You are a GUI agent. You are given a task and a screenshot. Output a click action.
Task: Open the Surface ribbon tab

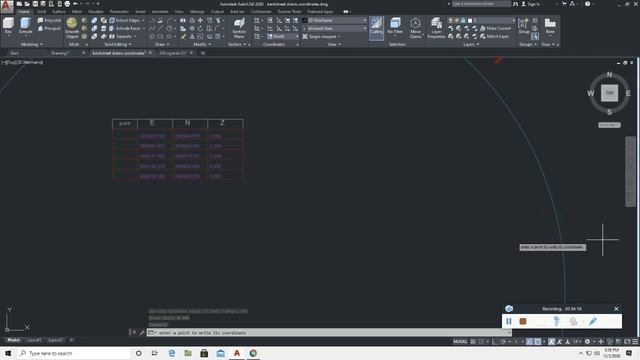(59, 12)
